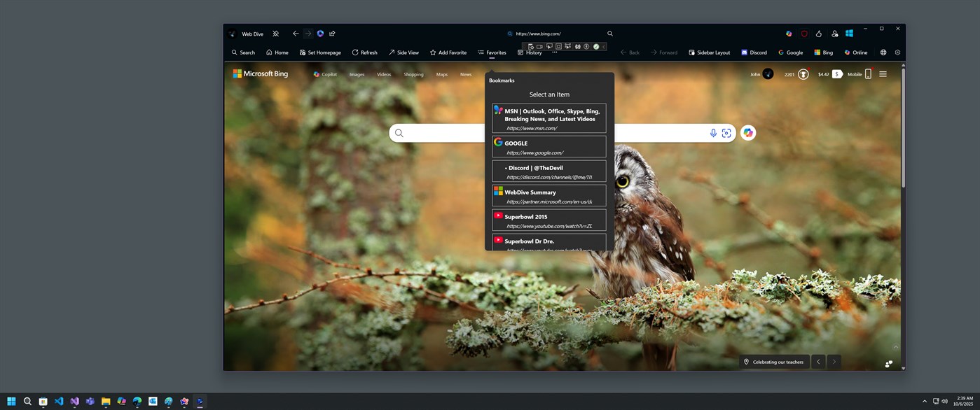The width and height of the screenshot is (980, 410).
Task: Toggle the unpin icon next to Web Dive
Action: (275, 33)
